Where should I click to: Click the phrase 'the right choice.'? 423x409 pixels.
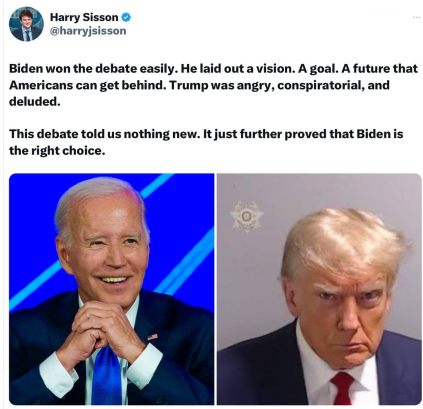(x=57, y=151)
